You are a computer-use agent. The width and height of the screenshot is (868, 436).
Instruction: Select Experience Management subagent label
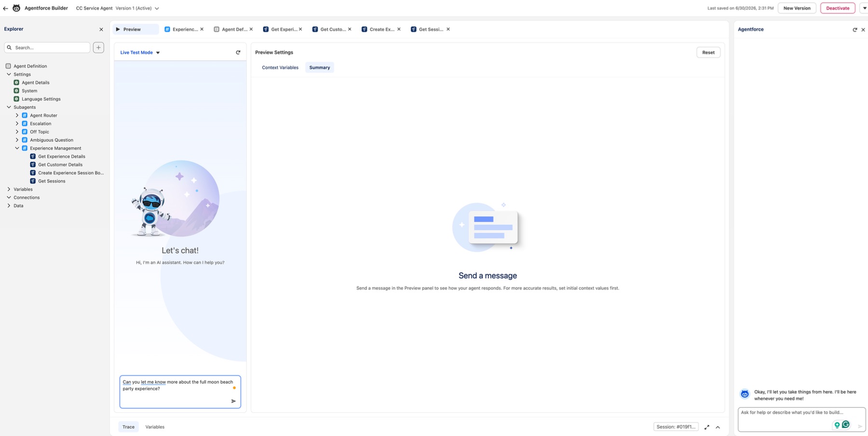click(x=55, y=148)
